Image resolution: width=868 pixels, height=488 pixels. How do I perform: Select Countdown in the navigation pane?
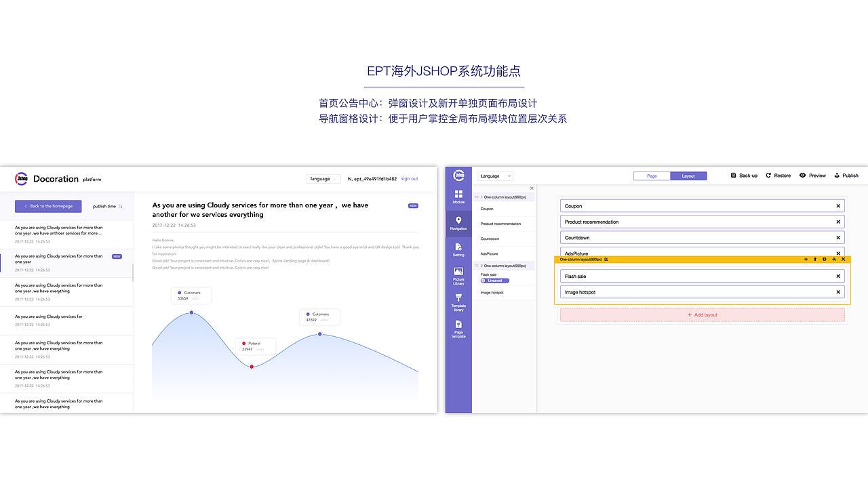point(490,239)
